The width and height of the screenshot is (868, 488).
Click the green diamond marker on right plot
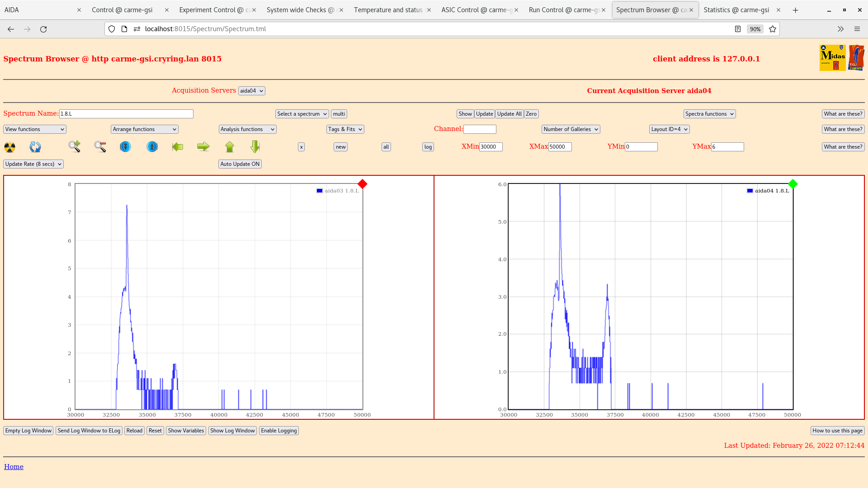pos(793,184)
